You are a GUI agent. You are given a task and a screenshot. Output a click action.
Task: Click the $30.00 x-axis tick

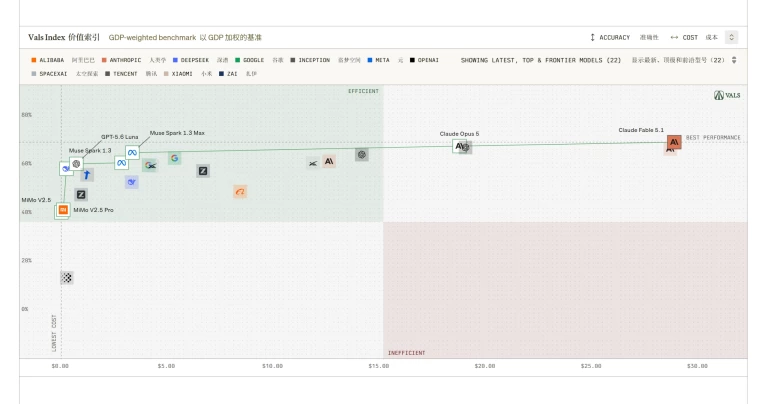(697, 366)
